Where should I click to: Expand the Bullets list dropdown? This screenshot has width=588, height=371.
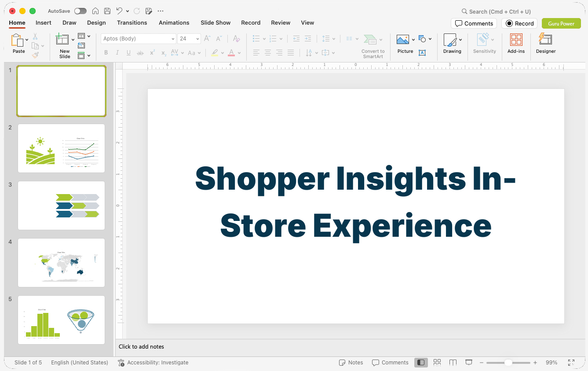264,39
